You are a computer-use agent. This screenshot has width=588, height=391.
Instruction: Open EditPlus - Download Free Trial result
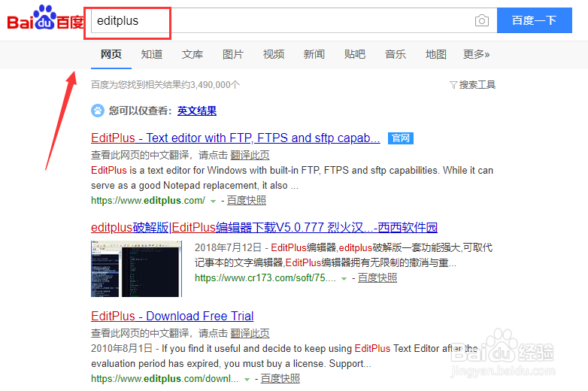tap(172, 316)
